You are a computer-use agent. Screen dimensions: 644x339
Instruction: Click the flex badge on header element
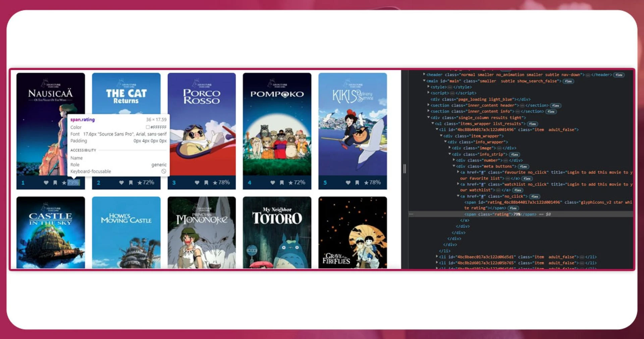[x=619, y=75]
